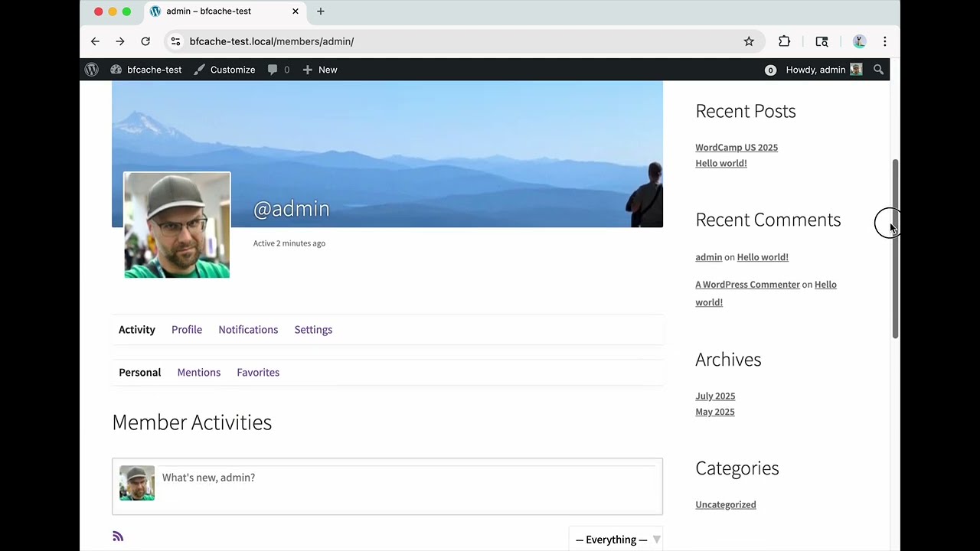The height and width of the screenshot is (551, 980).
Task: Open the admin bar search icon
Action: [878, 70]
